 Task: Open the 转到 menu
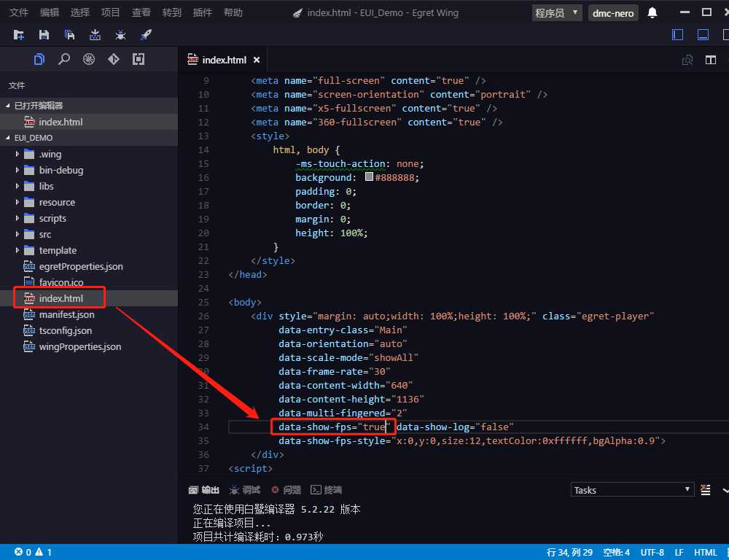[171, 12]
